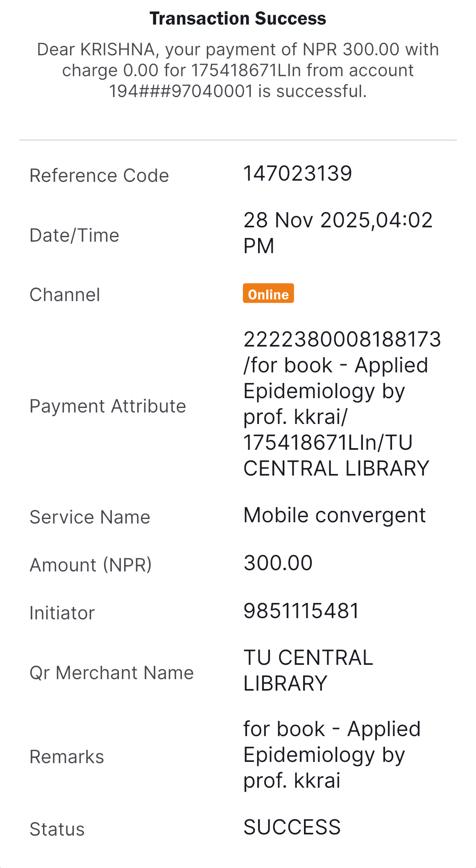Image resolution: width=476 pixels, height=868 pixels.
Task: Click the orange Online channel badge
Action: [268, 294]
